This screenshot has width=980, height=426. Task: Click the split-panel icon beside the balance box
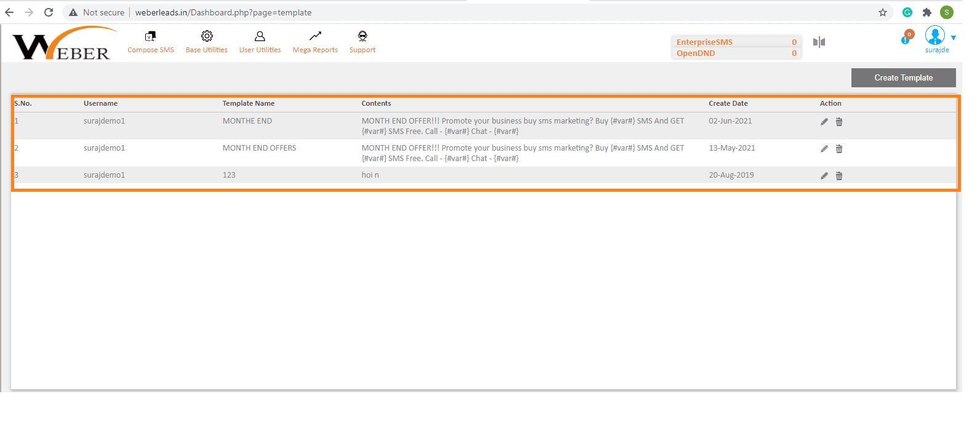819,42
